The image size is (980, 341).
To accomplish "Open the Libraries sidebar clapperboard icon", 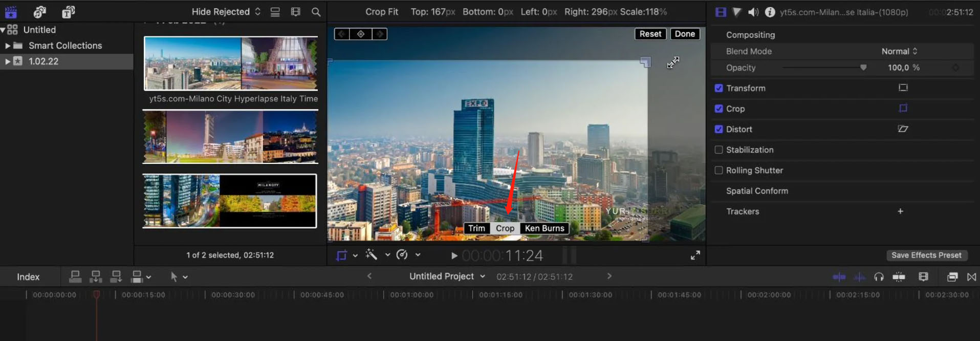I will click(11, 12).
